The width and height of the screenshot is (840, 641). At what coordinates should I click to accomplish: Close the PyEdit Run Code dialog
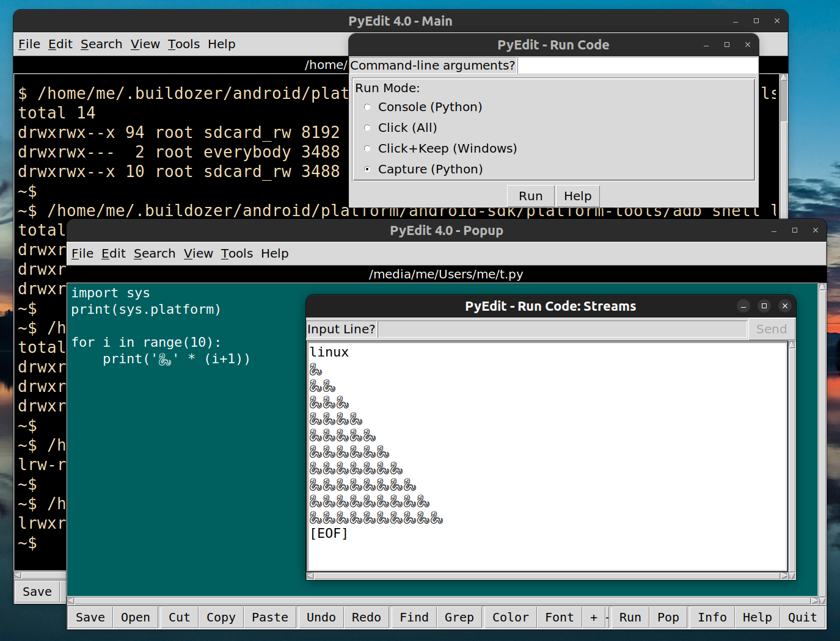[747, 45]
